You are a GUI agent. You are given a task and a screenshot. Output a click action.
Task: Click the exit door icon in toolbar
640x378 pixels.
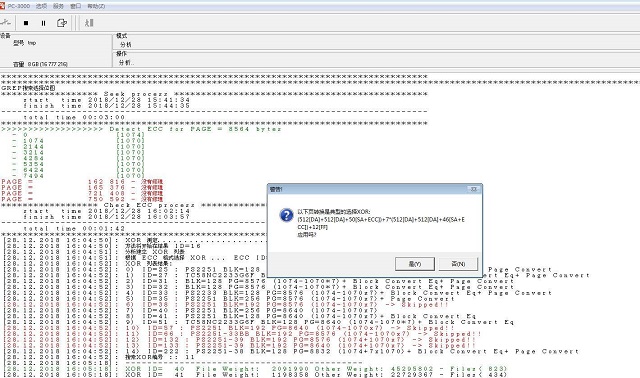pos(62,23)
